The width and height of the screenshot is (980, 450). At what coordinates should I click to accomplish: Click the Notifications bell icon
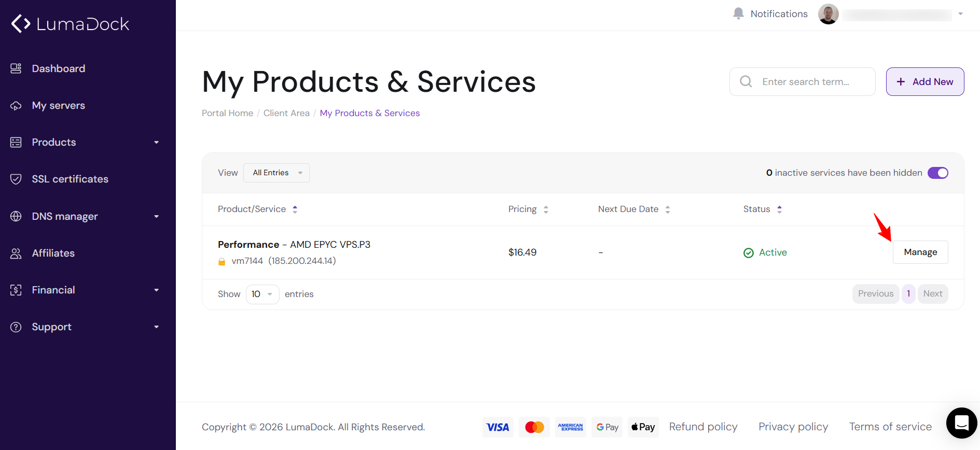738,13
